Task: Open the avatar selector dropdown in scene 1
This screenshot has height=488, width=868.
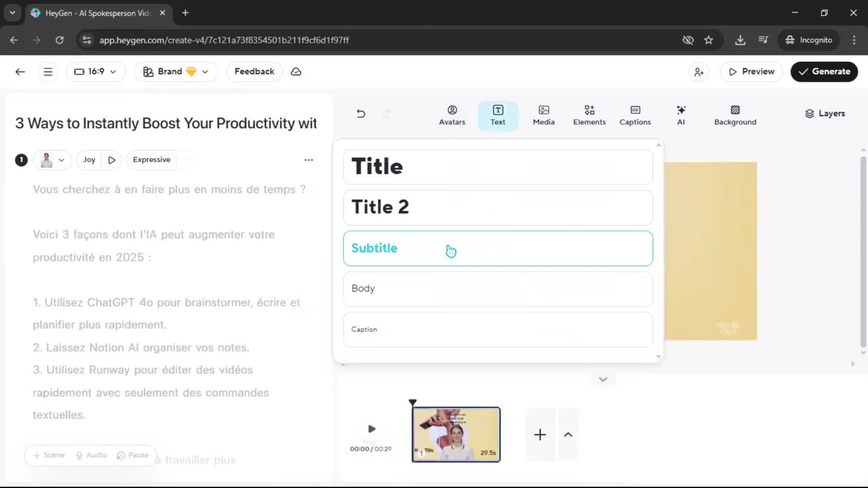Action: pos(52,160)
